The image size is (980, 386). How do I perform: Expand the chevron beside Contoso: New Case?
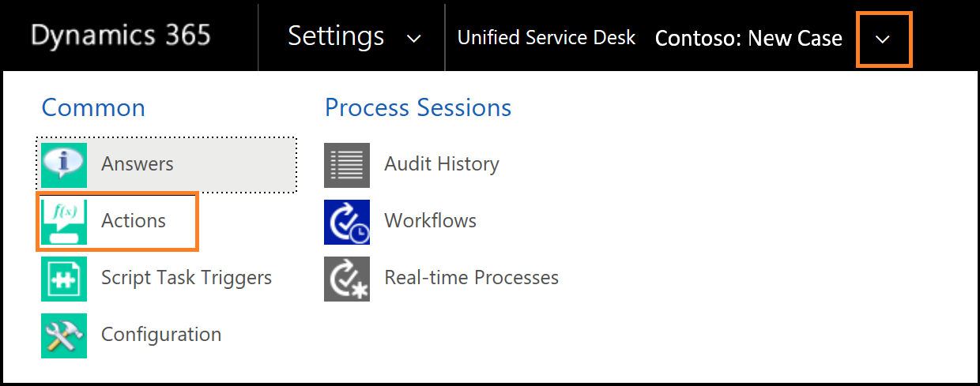[x=884, y=39]
